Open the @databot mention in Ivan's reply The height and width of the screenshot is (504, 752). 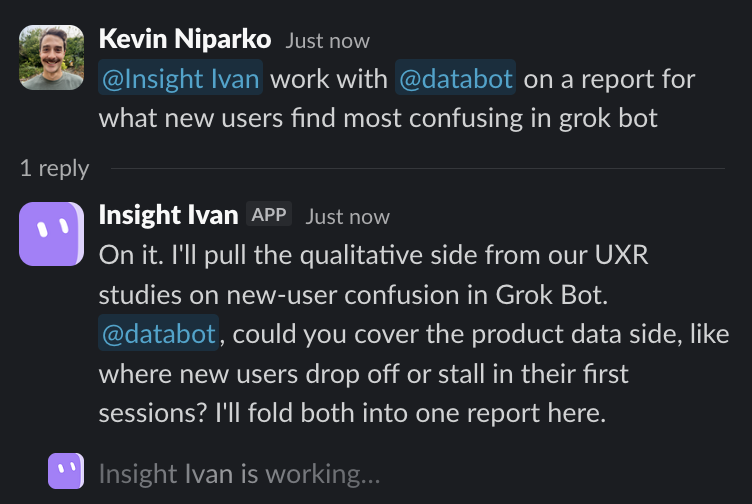point(159,333)
